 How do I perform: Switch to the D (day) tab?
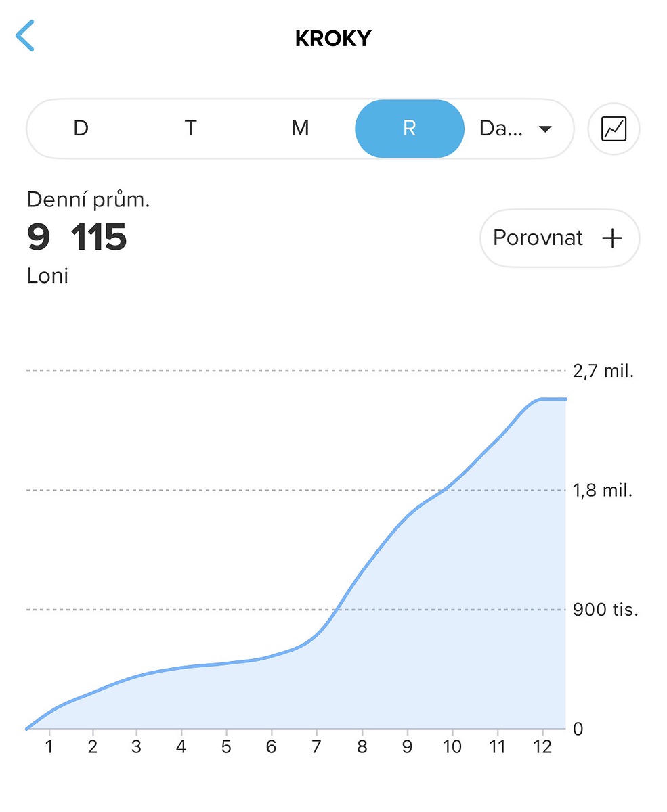81,129
